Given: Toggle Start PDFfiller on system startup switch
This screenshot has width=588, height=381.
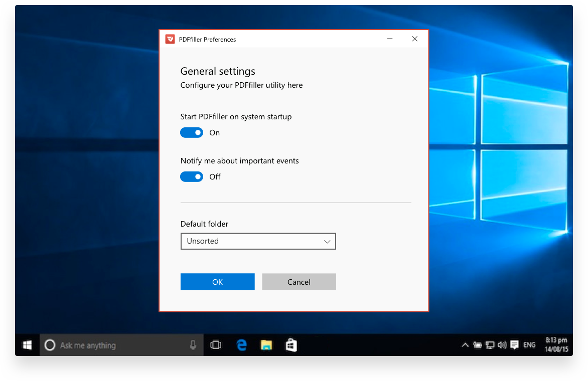Looking at the screenshot, I should 192,133.
